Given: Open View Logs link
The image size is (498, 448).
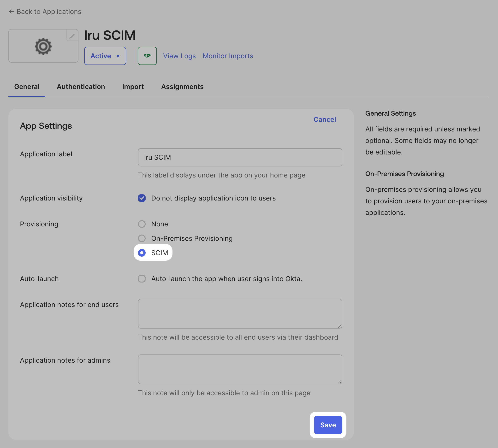Looking at the screenshot, I should pyautogui.click(x=179, y=56).
